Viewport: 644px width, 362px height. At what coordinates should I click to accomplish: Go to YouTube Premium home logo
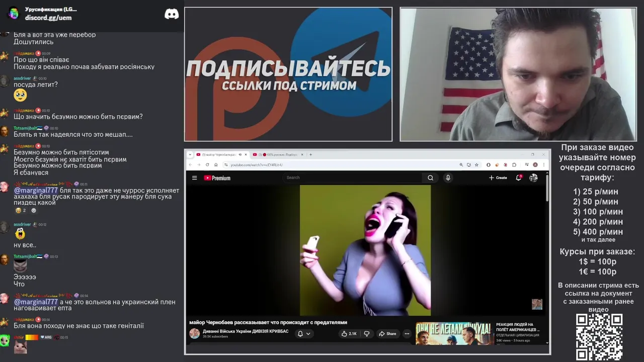pyautogui.click(x=217, y=178)
